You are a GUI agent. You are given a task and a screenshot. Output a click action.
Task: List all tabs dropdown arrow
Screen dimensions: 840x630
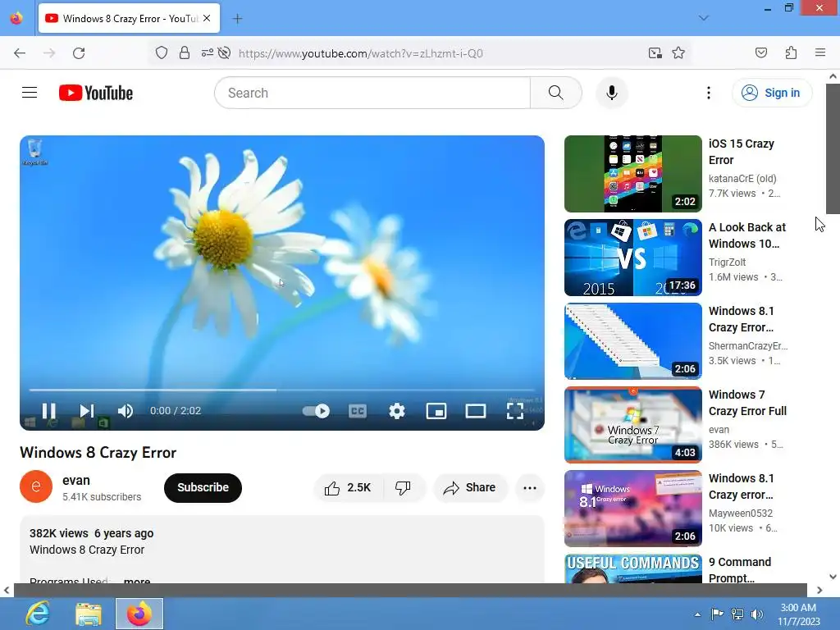[x=703, y=18]
